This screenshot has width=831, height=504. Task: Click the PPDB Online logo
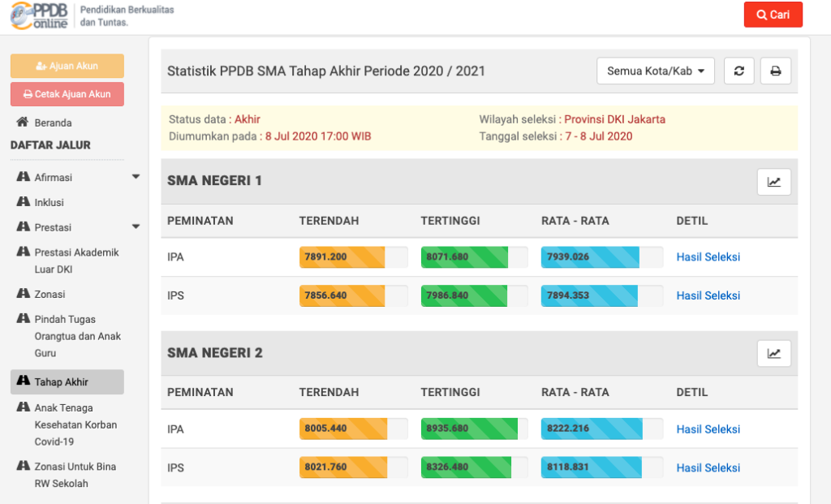pyautogui.click(x=39, y=16)
